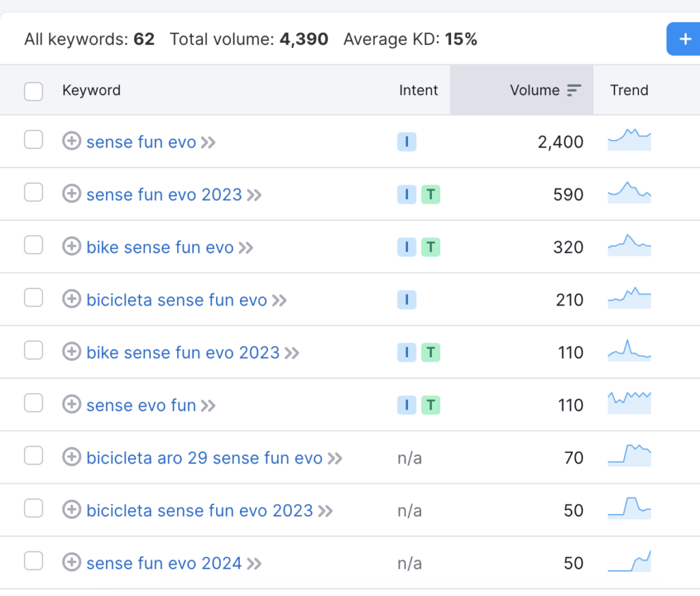700x596 pixels.
Task: Click n/a intent for 'sense fun evo 2024'
Action: (x=409, y=563)
